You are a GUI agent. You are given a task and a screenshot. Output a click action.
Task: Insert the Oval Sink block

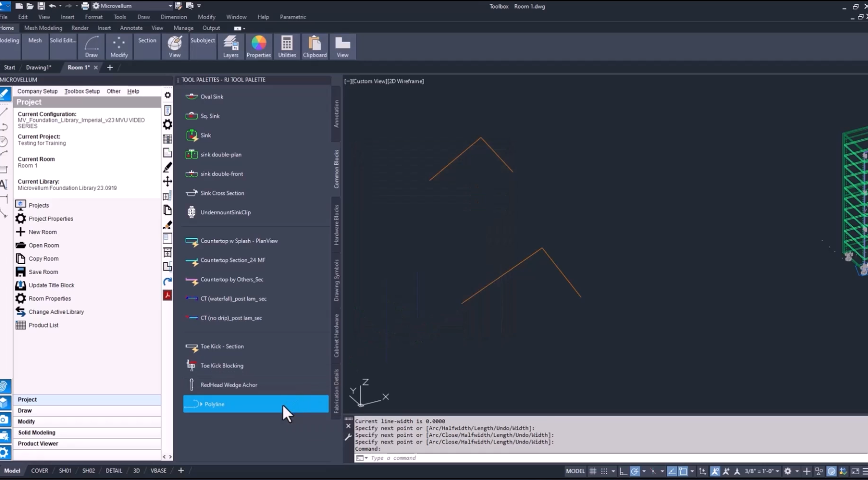point(212,96)
